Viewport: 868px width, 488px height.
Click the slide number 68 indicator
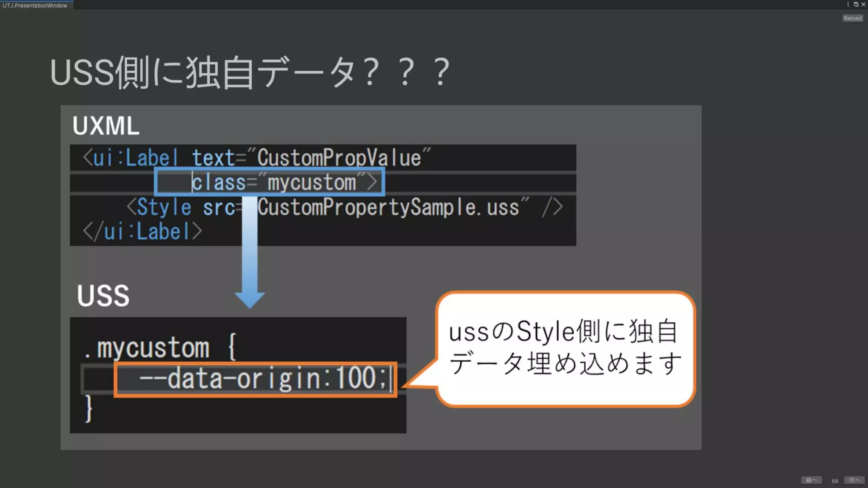click(835, 481)
